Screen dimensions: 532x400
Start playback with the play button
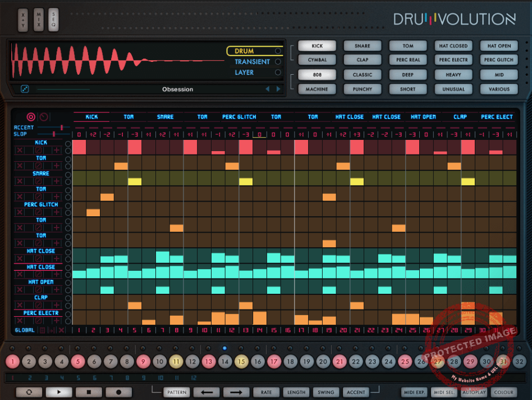point(59,392)
